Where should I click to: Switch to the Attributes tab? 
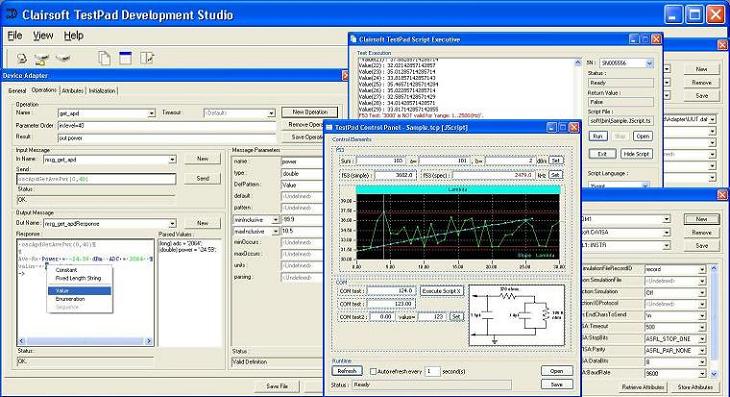pos(73,91)
